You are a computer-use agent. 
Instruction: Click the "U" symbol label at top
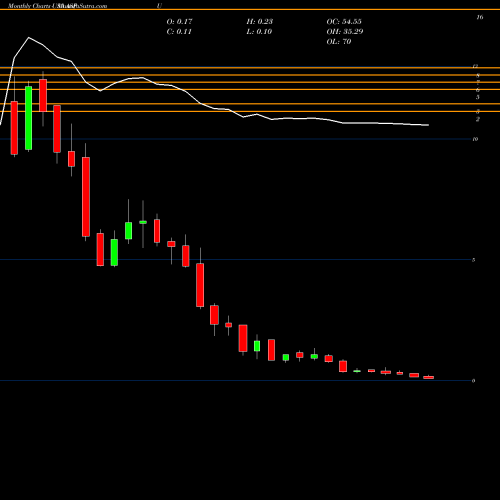click(160, 6)
